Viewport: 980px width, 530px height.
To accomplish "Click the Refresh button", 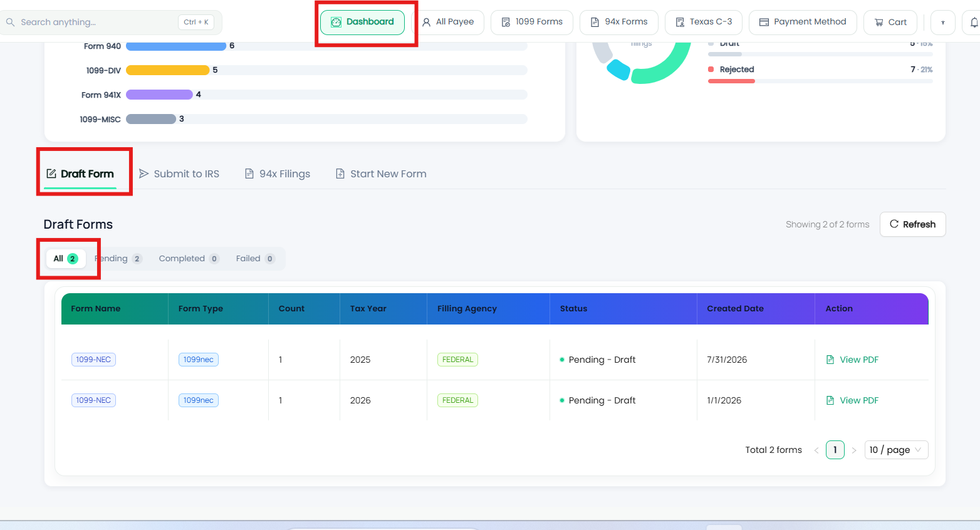I will click(x=913, y=224).
